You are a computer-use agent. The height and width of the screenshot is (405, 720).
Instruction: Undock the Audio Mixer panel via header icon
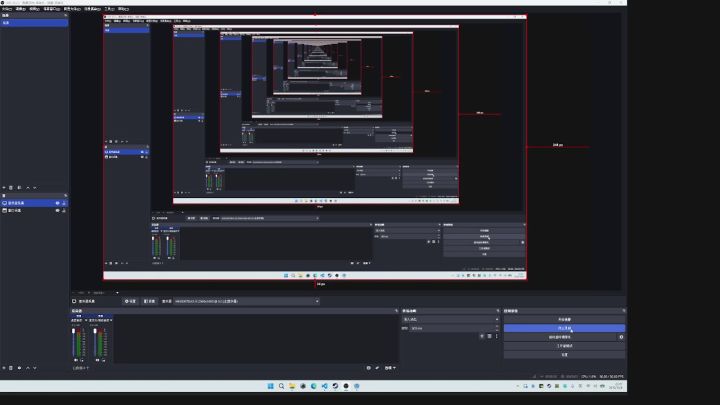(396, 311)
